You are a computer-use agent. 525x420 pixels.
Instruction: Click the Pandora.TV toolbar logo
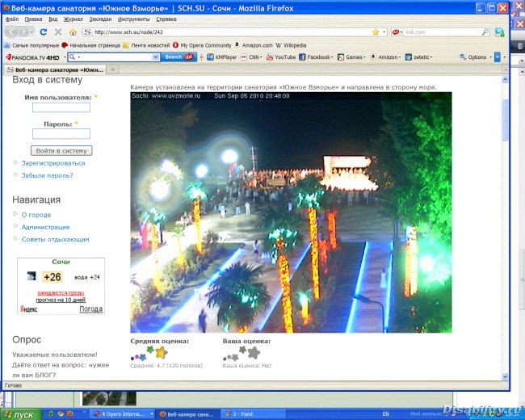click(32, 57)
